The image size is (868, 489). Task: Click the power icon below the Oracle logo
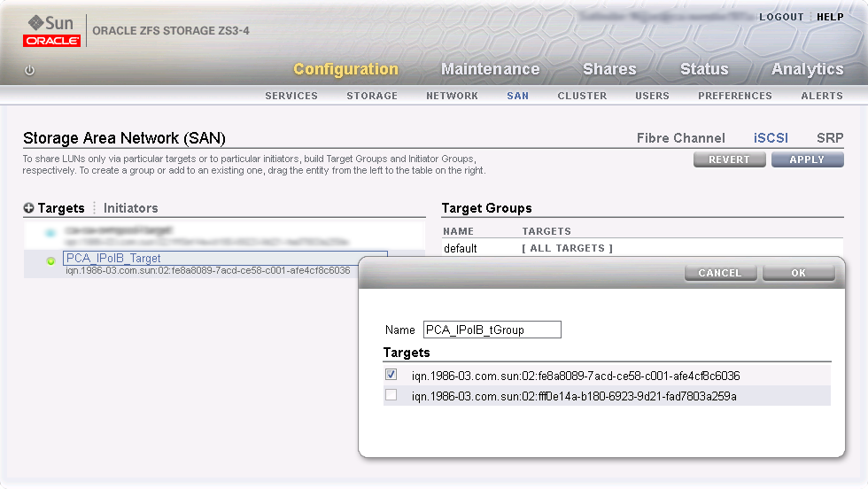pos(29,70)
